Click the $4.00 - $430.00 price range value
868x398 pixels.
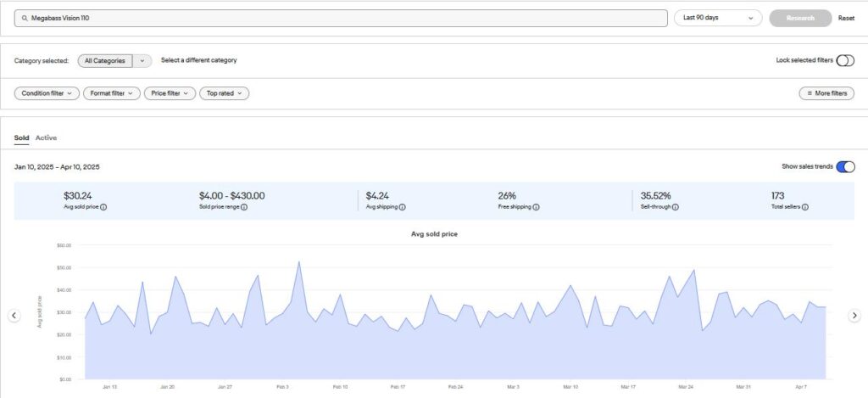pyautogui.click(x=232, y=196)
